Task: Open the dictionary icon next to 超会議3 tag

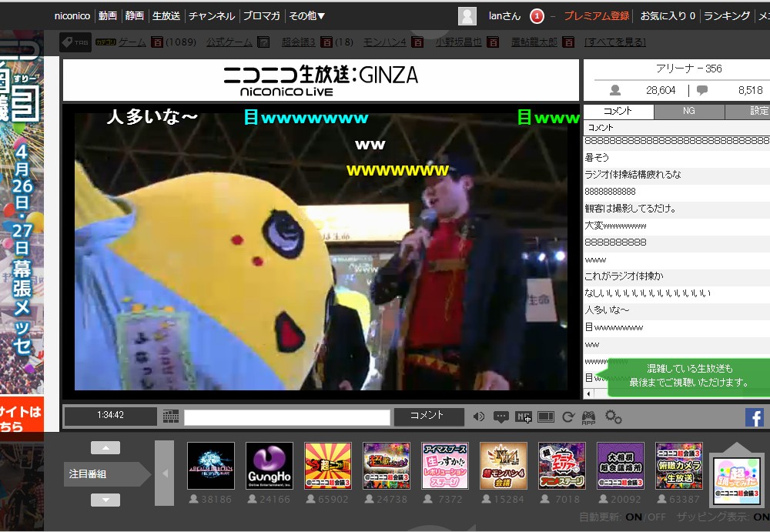Action: click(x=326, y=42)
